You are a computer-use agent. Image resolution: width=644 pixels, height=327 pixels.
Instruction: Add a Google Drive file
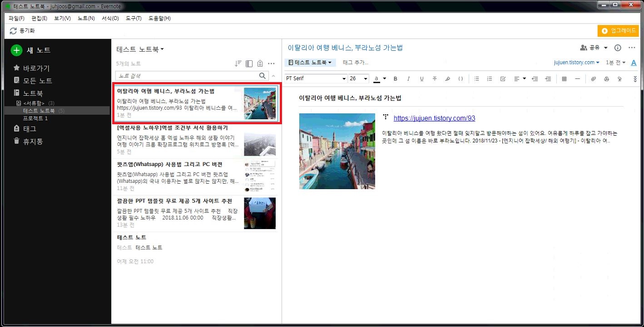606,79
